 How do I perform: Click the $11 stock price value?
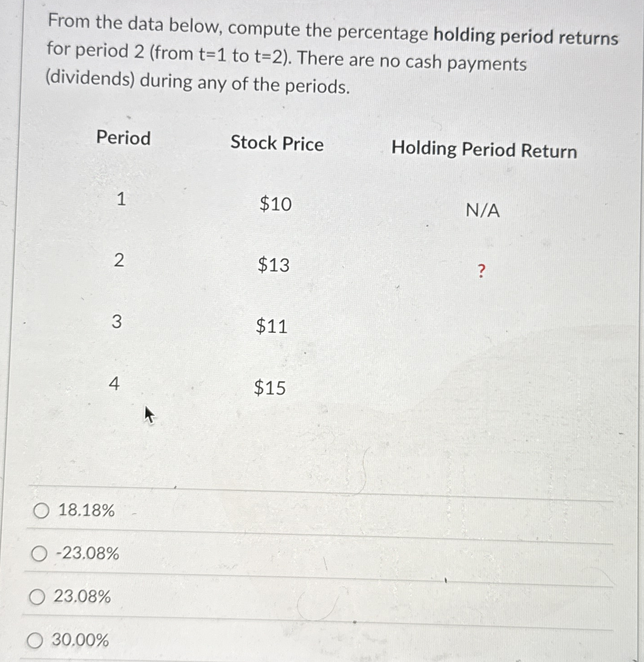[272, 327]
